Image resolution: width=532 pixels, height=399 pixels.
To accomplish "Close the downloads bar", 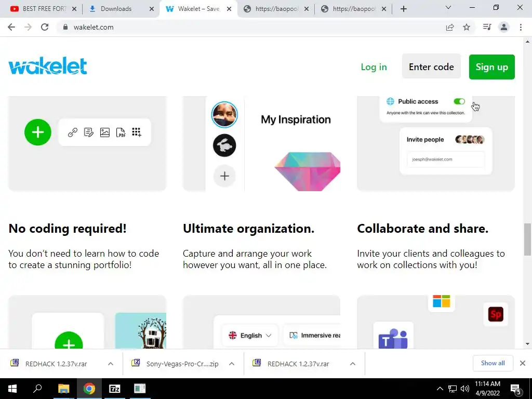I will coord(523,363).
